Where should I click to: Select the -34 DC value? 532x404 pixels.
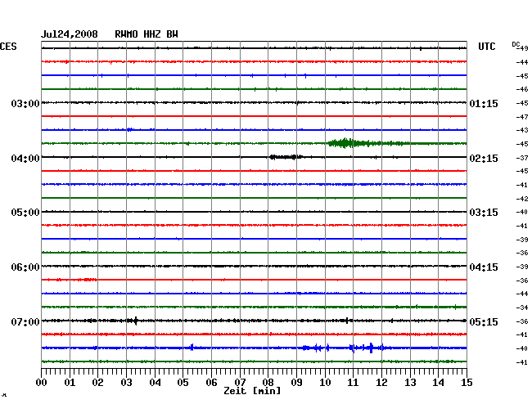522,307
